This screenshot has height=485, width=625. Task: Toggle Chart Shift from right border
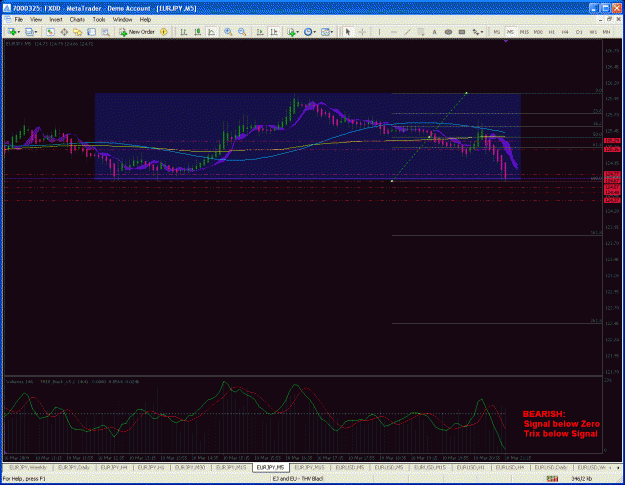click(x=274, y=32)
